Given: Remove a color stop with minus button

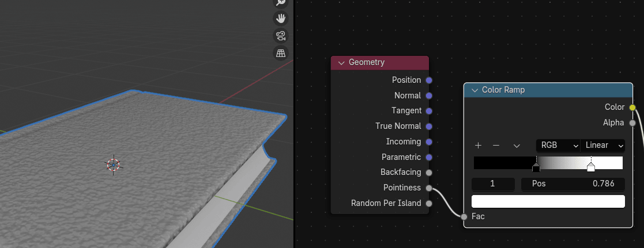Looking at the screenshot, I should click(496, 146).
